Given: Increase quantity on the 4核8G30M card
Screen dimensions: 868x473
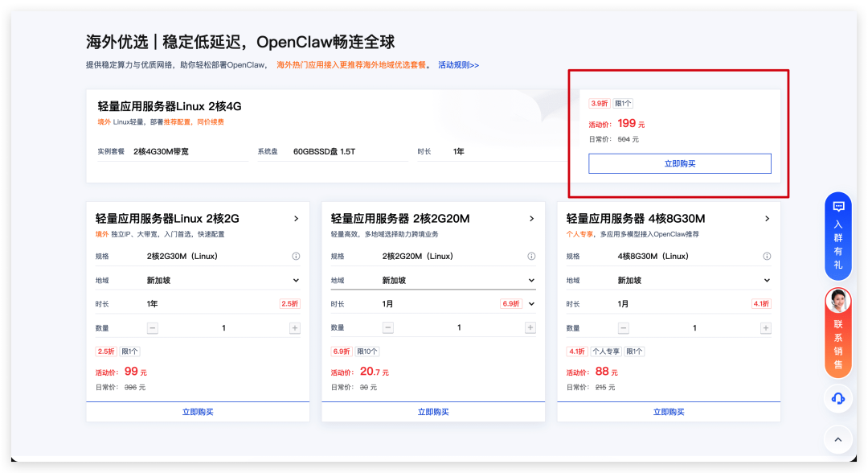Looking at the screenshot, I should pos(766,327).
